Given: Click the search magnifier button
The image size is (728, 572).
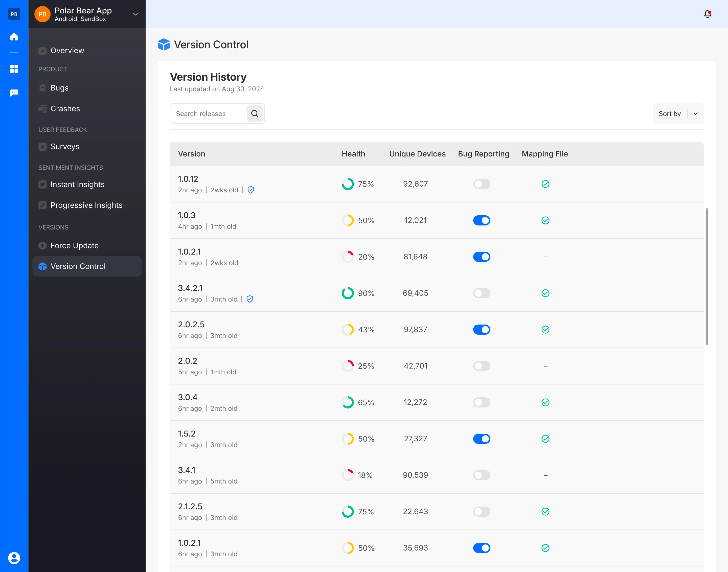Looking at the screenshot, I should [255, 113].
